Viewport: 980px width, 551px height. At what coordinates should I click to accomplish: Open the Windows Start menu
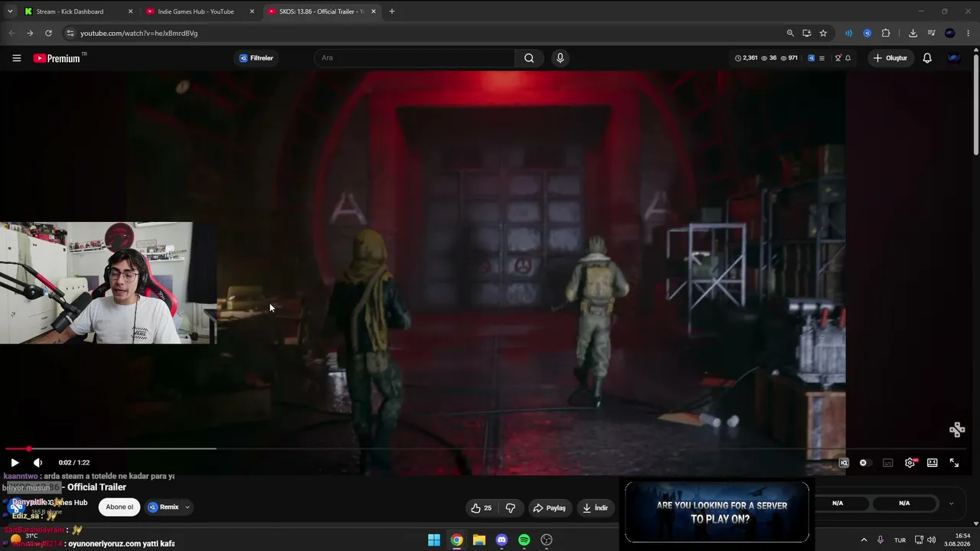click(x=434, y=540)
